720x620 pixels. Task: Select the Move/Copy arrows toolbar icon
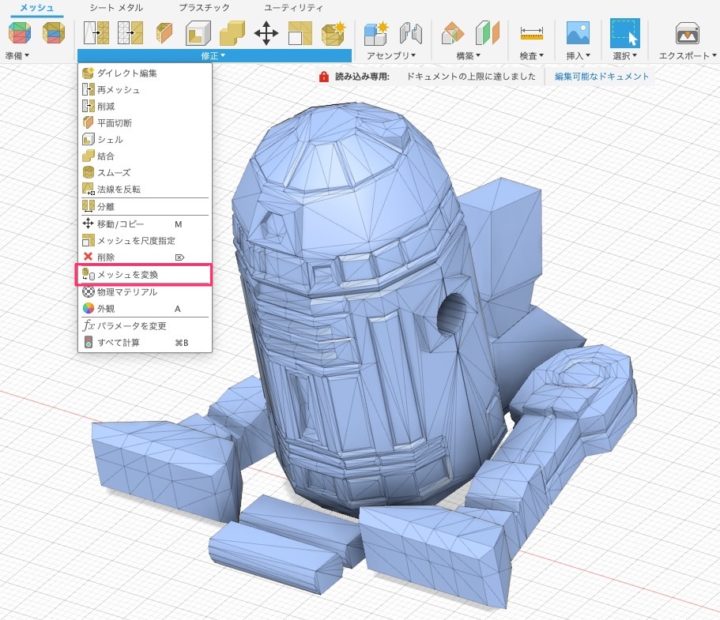(266, 33)
